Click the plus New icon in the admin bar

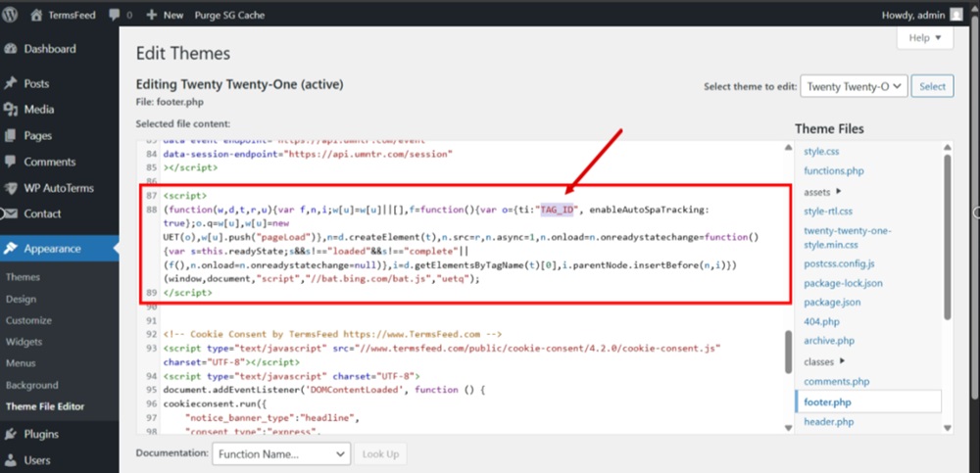pos(151,15)
